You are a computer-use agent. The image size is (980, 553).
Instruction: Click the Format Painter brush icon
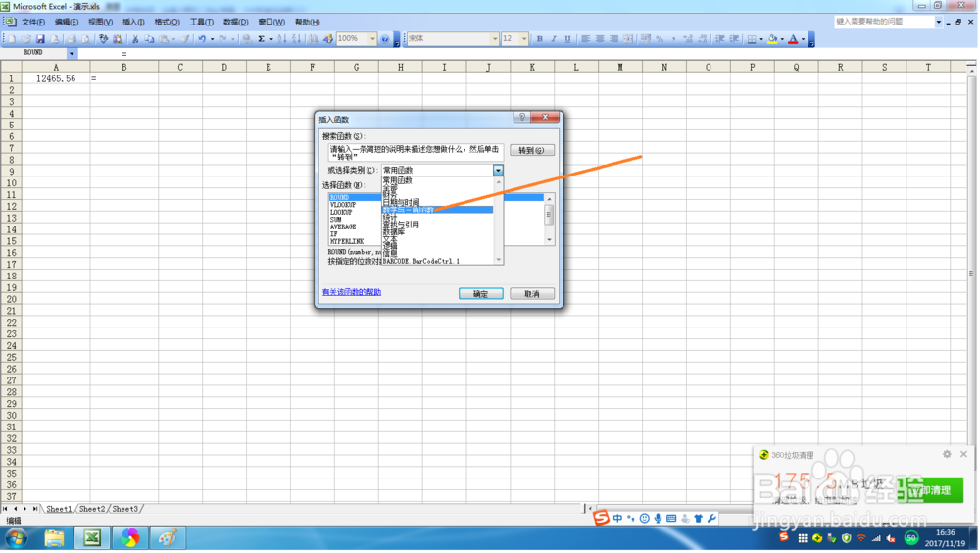pos(185,39)
